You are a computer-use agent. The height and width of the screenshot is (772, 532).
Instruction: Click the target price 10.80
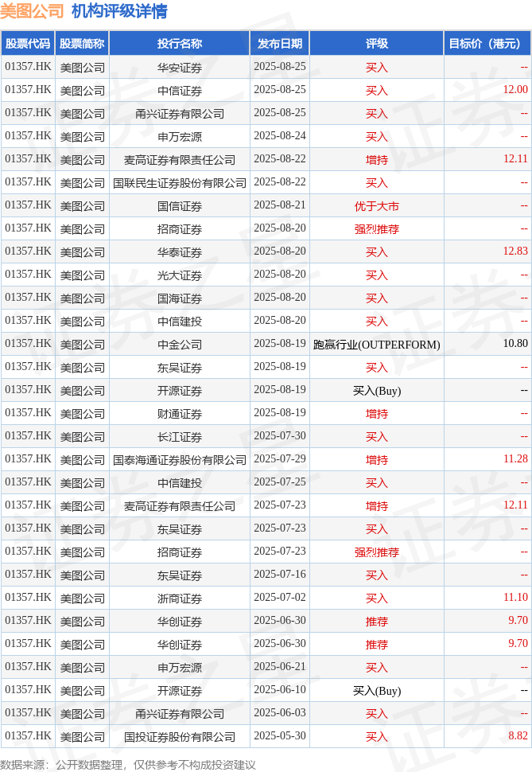pos(515,343)
